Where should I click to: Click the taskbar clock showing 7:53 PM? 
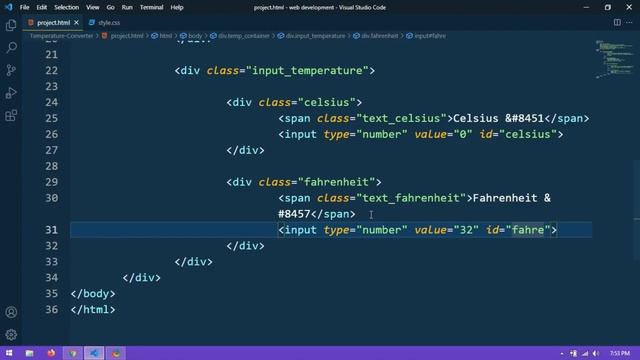point(620,353)
